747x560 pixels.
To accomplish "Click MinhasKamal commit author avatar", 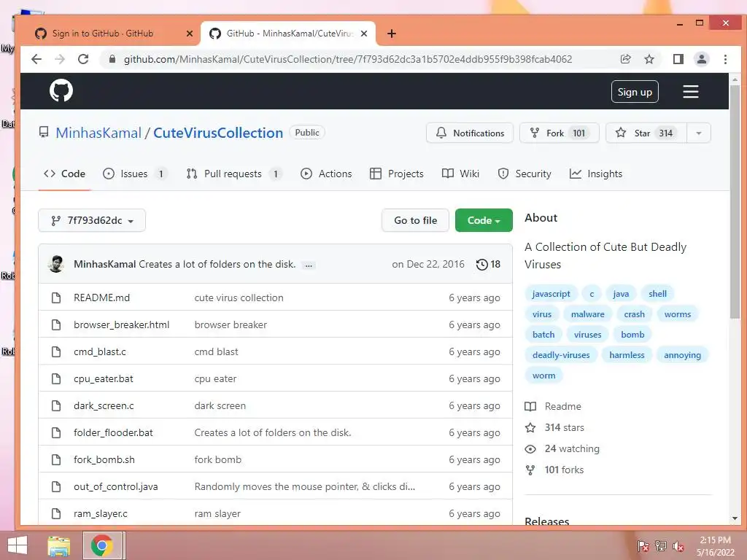I will pos(56,264).
